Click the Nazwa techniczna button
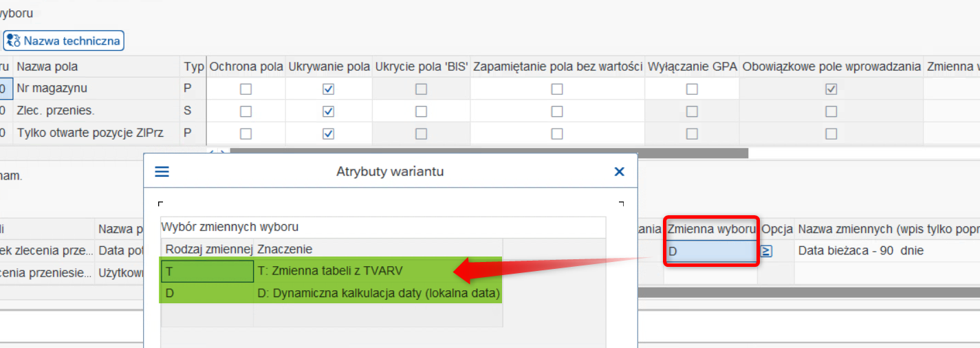Screen dimensions: 980x348 [x=64, y=41]
